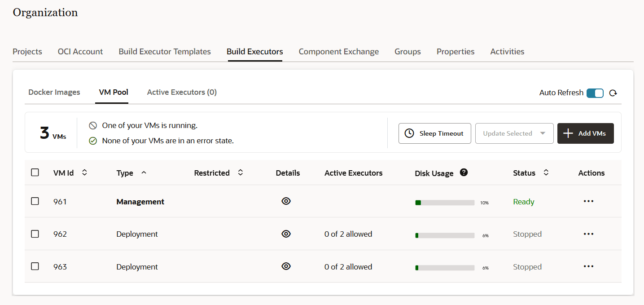Select the 0 of 2 allowed text for VM 962
The width and height of the screenshot is (644, 305).
coord(348,234)
